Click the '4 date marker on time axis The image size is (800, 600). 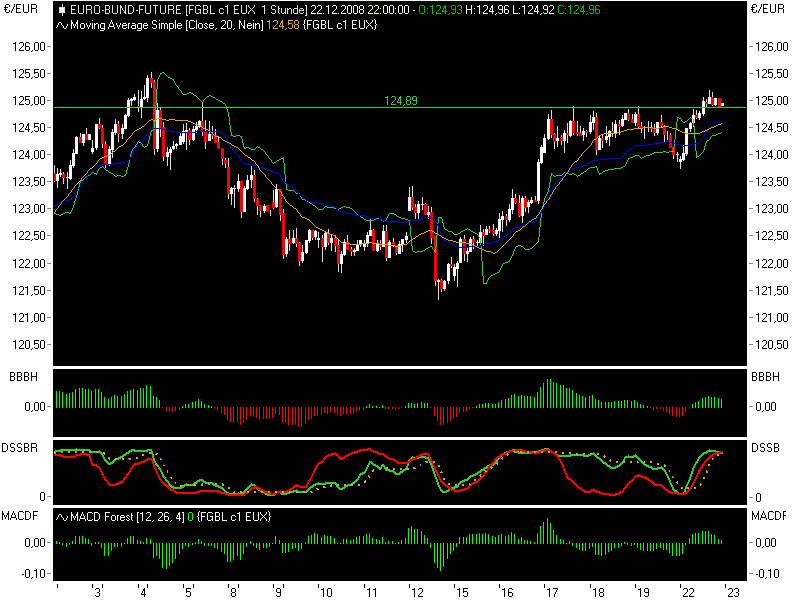pos(142,592)
